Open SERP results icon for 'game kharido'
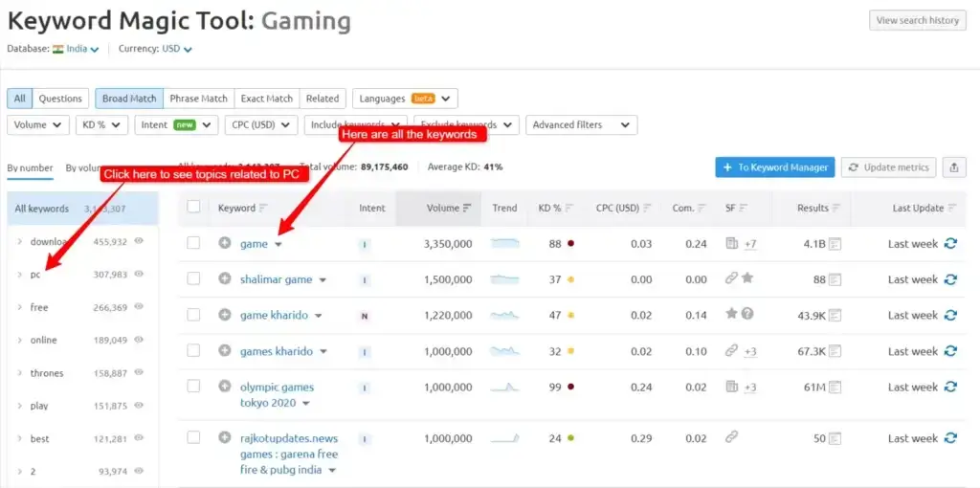This screenshot has width=980, height=488. [x=835, y=316]
